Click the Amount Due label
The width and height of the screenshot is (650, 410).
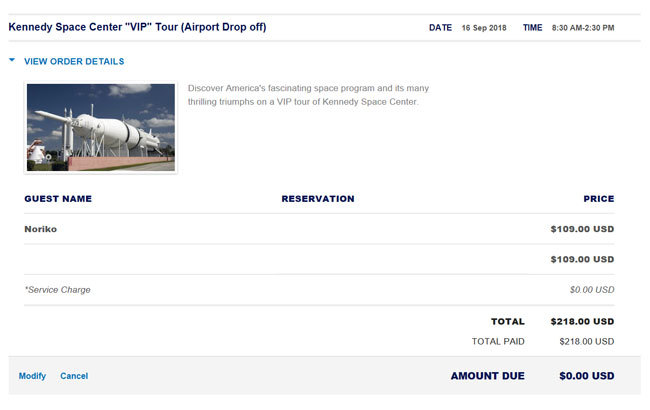[x=488, y=376]
